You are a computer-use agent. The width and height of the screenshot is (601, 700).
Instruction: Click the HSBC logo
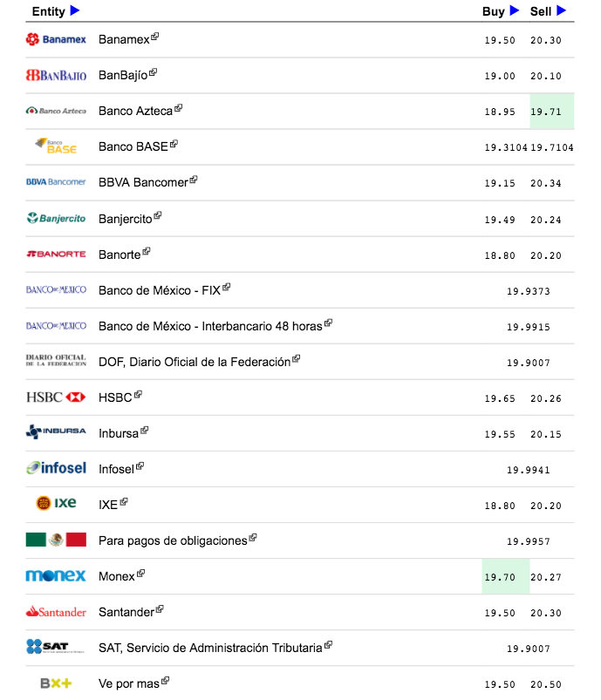click(56, 398)
